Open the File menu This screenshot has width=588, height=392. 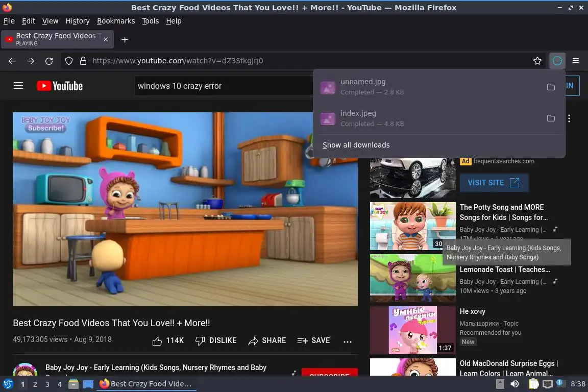tap(9, 21)
